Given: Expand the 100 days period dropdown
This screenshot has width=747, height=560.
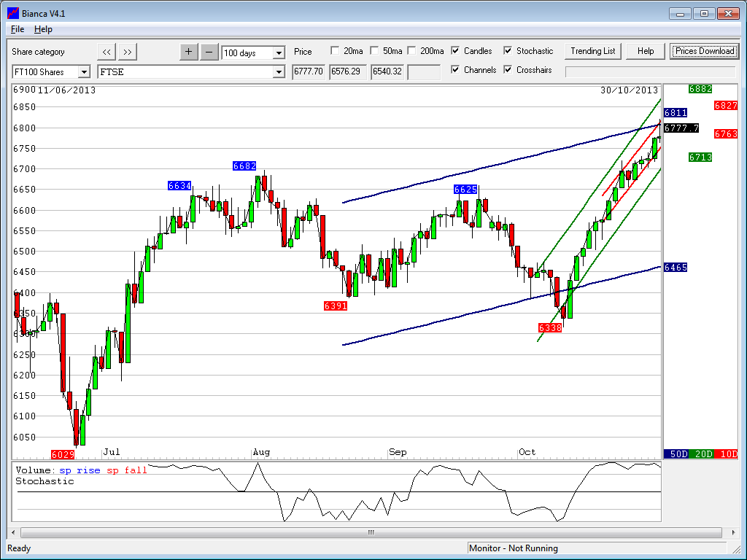Looking at the screenshot, I should coord(279,53).
